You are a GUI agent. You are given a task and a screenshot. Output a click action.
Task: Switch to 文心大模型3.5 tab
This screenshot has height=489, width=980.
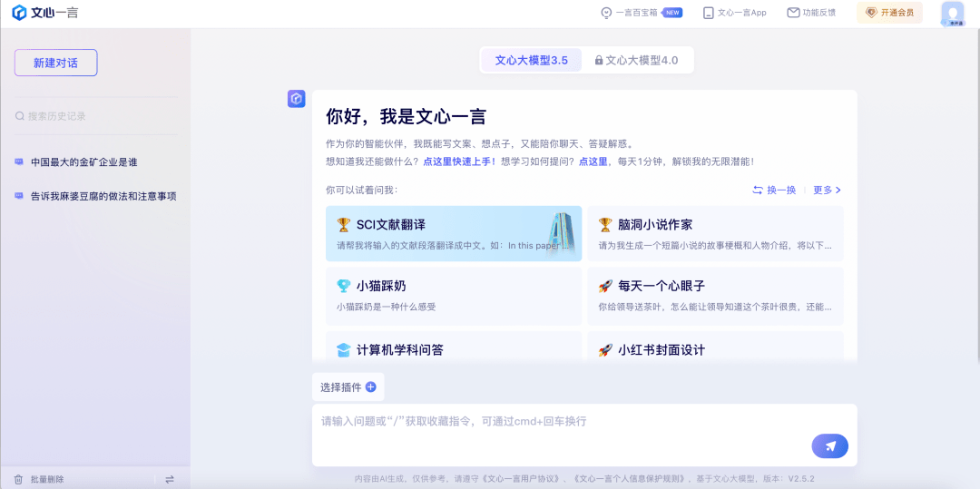pos(531,61)
